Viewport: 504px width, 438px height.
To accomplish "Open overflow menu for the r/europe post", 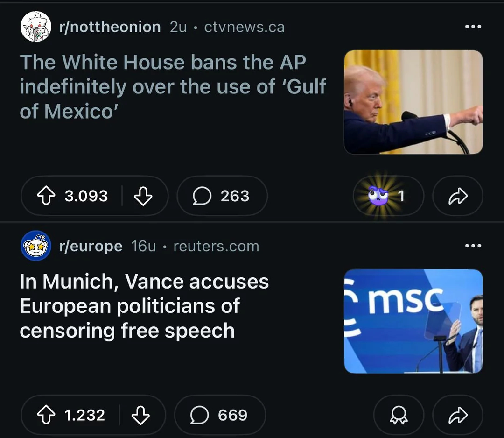I will tap(473, 246).
